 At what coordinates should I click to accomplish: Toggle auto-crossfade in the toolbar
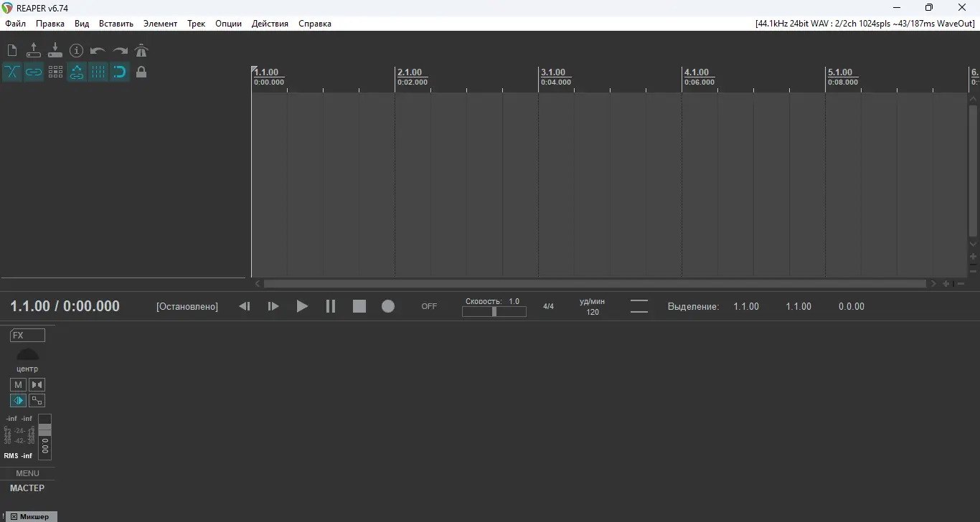12,72
